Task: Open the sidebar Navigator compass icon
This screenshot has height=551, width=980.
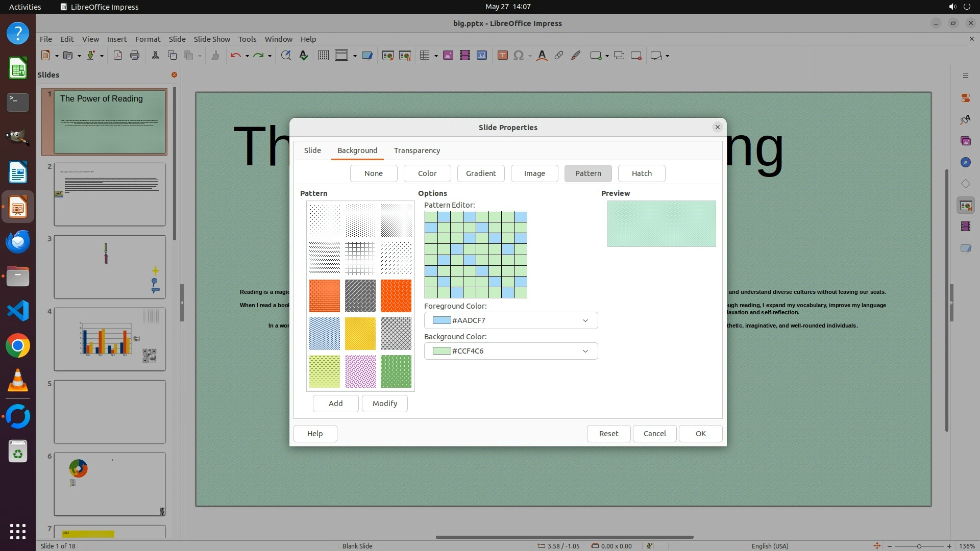Action: click(x=965, y=162)
